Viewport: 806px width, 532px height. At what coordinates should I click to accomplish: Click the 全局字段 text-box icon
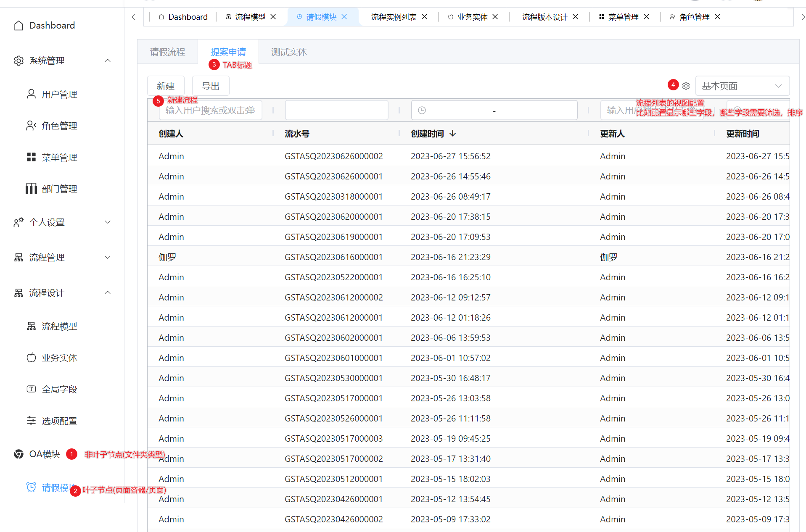click(31, 389)
